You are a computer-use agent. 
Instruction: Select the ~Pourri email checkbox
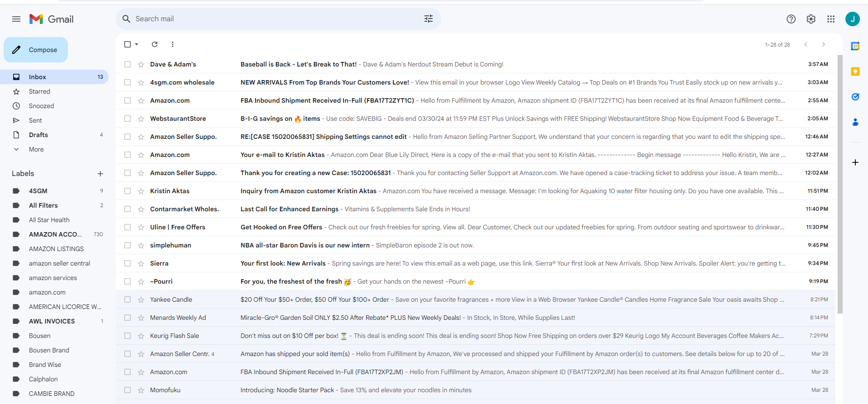click(127, 281)
